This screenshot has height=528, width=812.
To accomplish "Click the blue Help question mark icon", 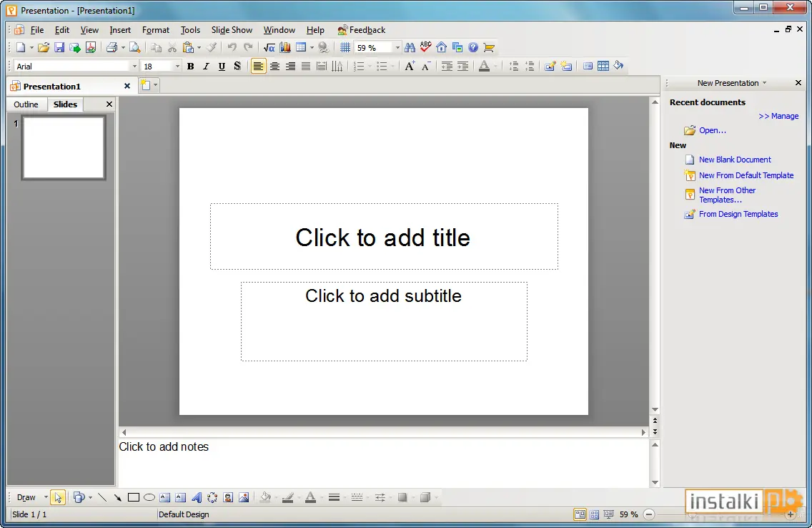I will tap(473, 48).
